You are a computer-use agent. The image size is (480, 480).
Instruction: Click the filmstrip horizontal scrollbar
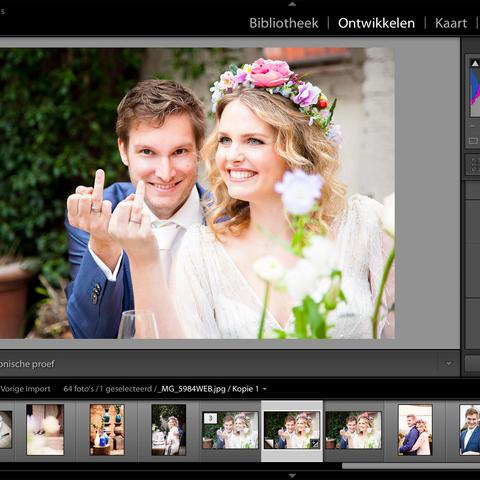[411, 466]
